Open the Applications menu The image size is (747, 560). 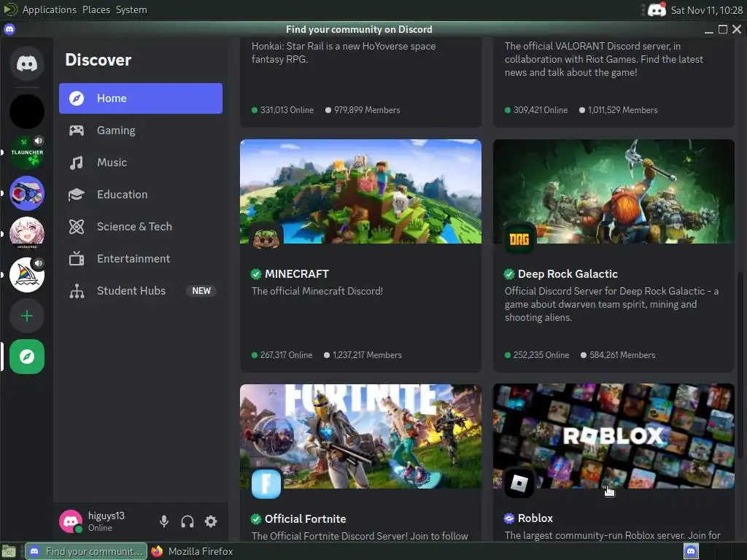point(50,9)
